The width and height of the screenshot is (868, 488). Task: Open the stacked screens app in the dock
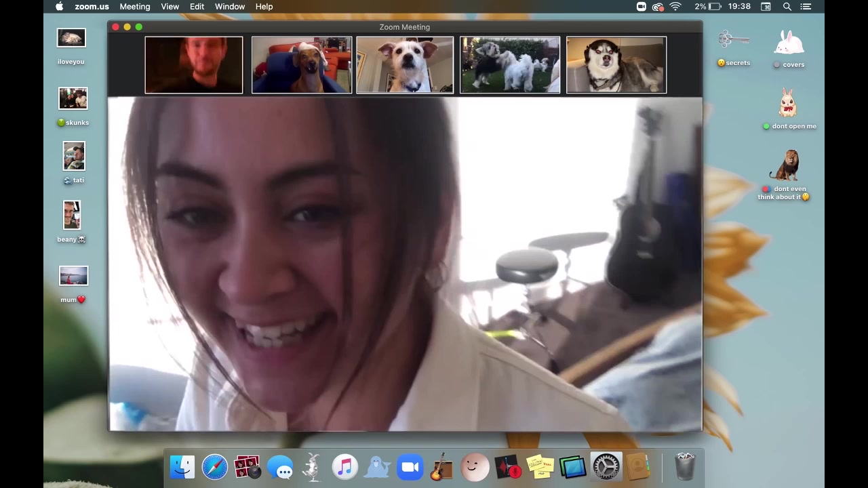click(573, 467)
